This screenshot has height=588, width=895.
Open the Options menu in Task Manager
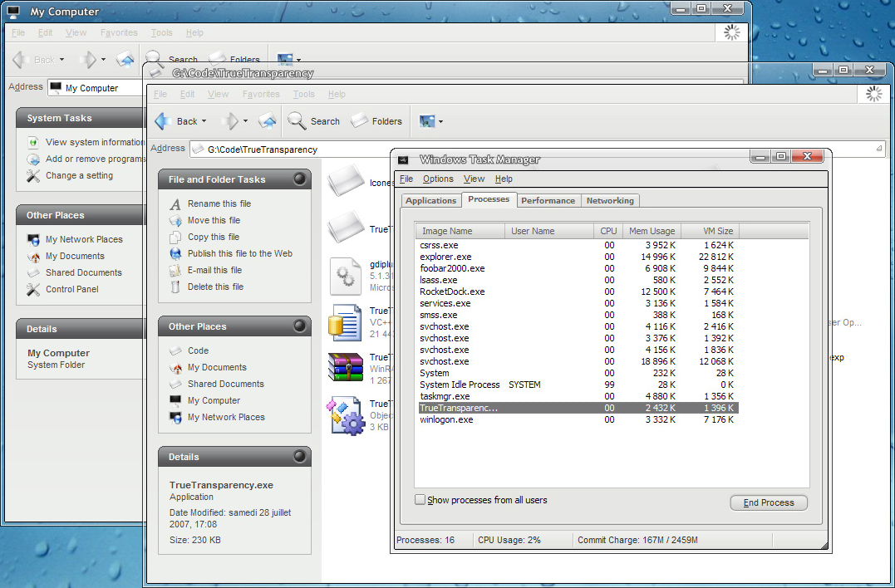(x=438, y=179)
